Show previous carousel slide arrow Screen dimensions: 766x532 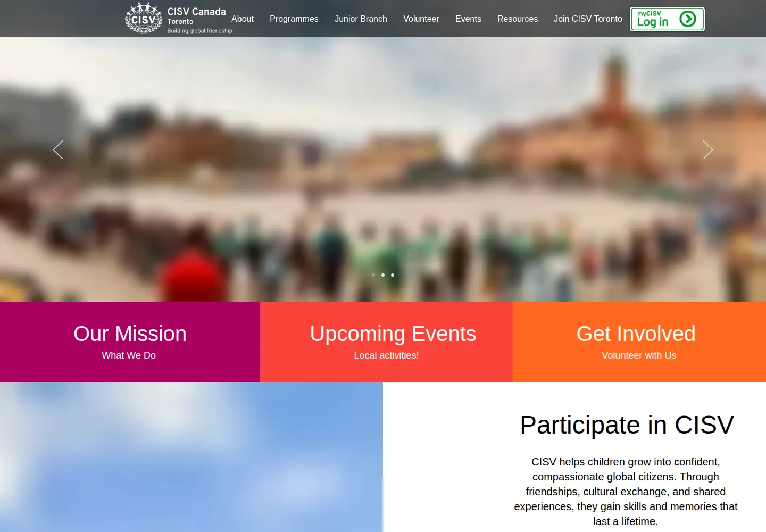coord(58,150)
